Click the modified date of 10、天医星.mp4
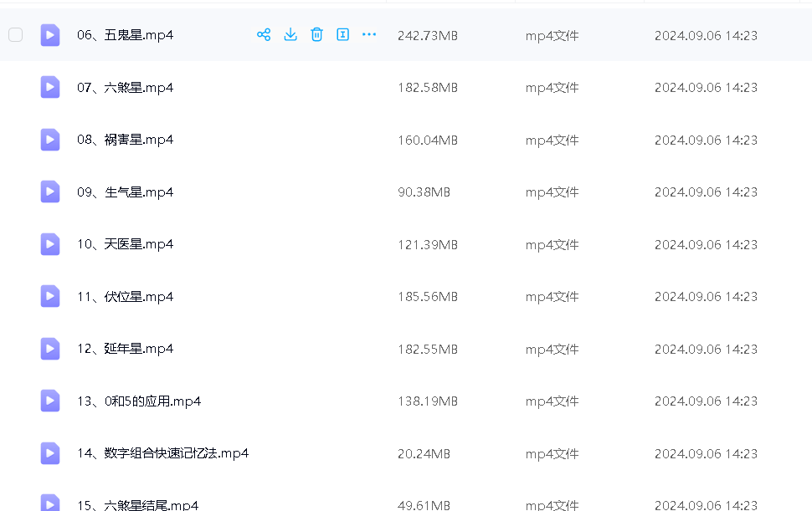This screenshot has height=511, width=812. [x=706, y=244]
